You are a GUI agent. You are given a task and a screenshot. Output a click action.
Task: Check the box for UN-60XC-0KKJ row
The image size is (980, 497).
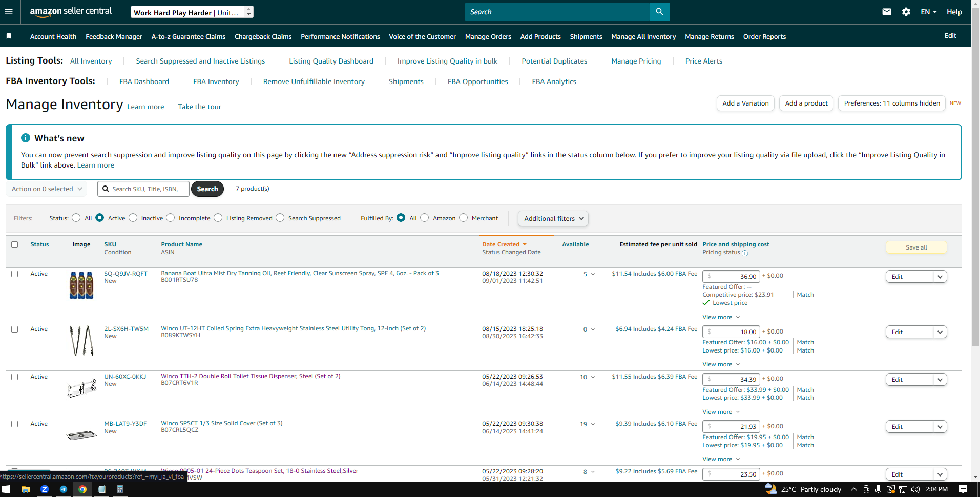coord(15,377)
